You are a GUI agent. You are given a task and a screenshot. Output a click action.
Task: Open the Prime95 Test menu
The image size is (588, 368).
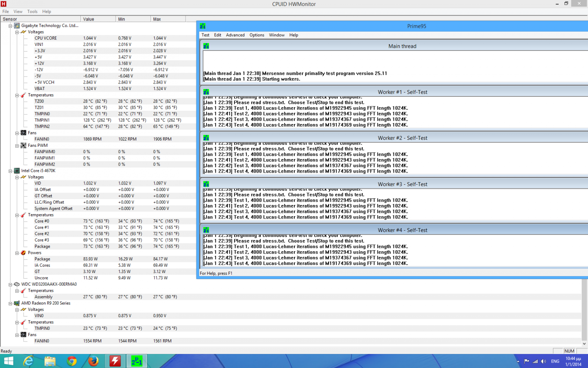click(x=205, y=35)
